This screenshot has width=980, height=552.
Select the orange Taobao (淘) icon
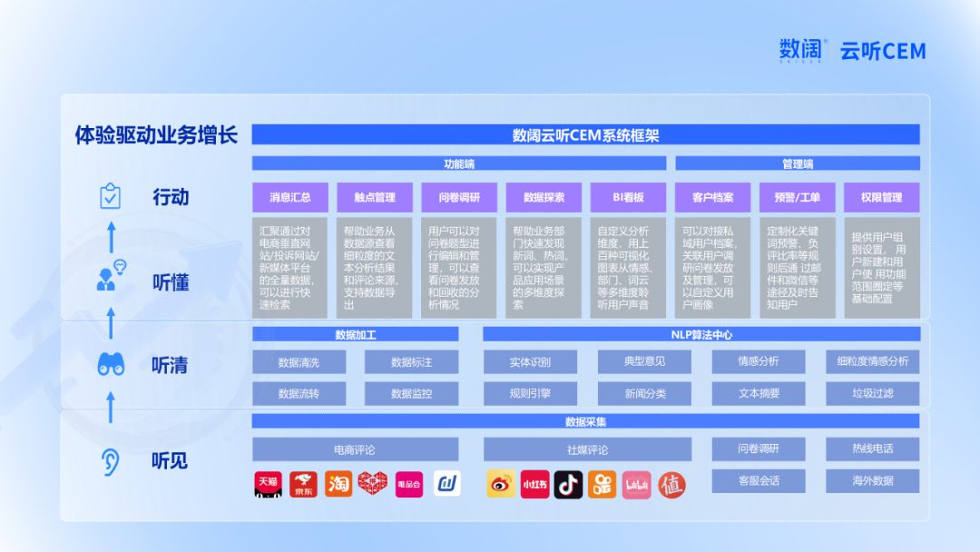click(x=338, y=485)
